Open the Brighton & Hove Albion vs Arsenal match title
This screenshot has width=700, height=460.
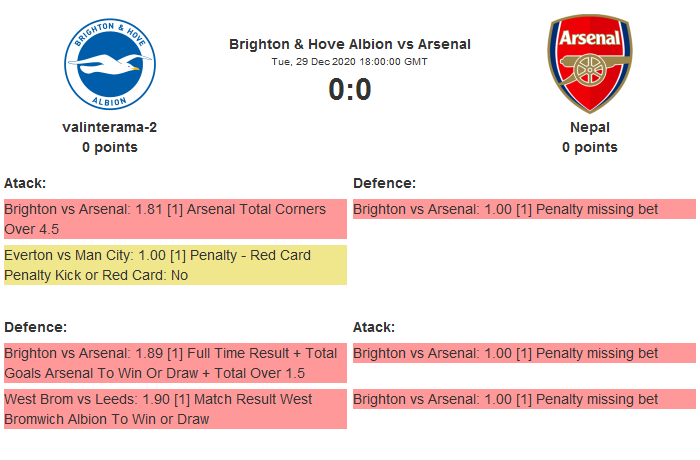pyautogui.click(x=349, y=44)
